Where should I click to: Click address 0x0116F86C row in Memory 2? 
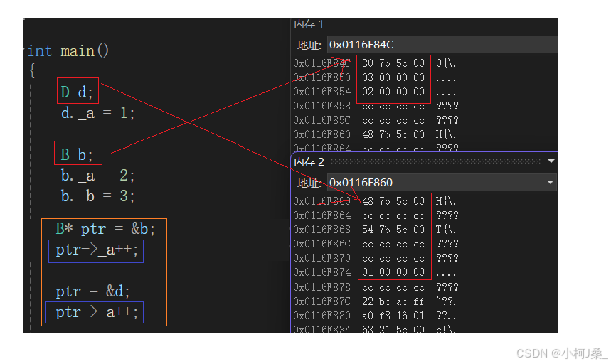click(376, 244)
